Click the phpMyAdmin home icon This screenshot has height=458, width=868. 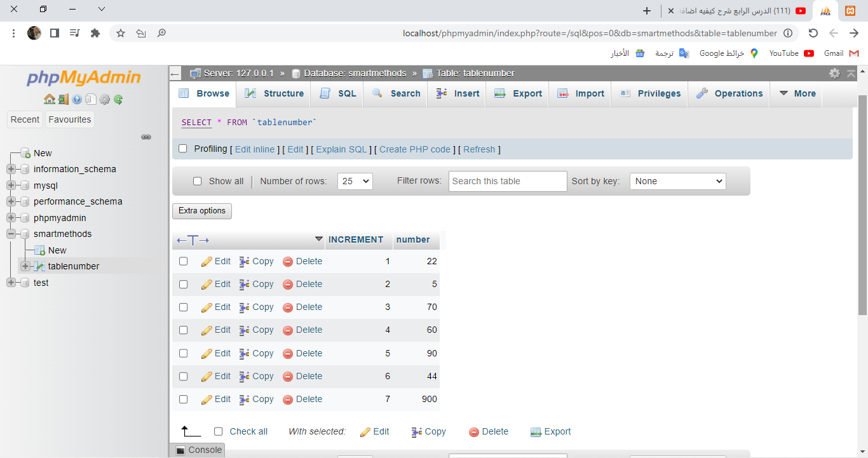(x=50, y=99)
